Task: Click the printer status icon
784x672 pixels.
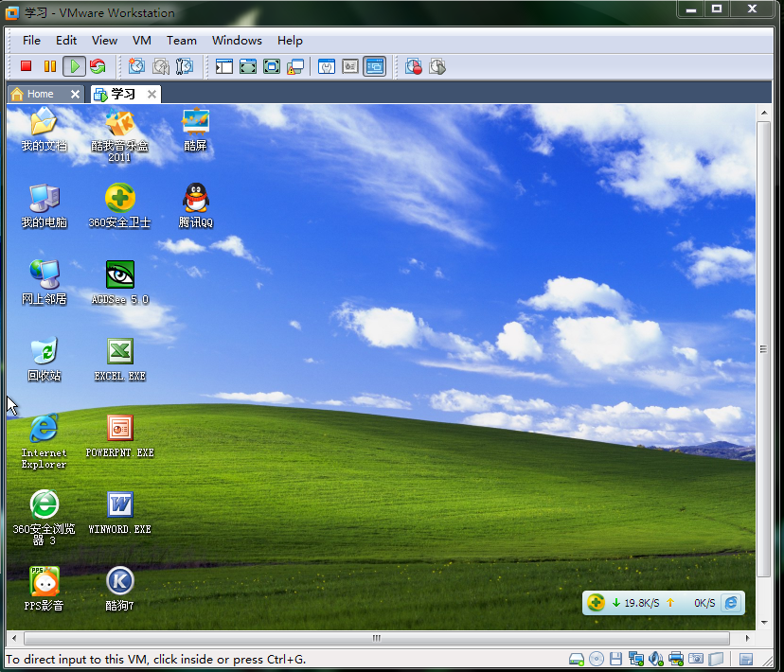Action: click(x=676, y=660)
